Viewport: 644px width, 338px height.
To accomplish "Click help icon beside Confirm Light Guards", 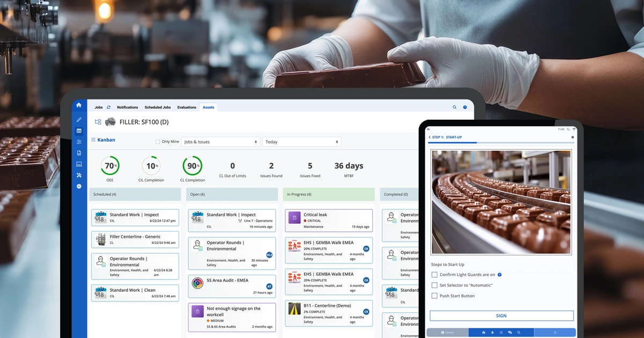I will (x=500, y=275).
